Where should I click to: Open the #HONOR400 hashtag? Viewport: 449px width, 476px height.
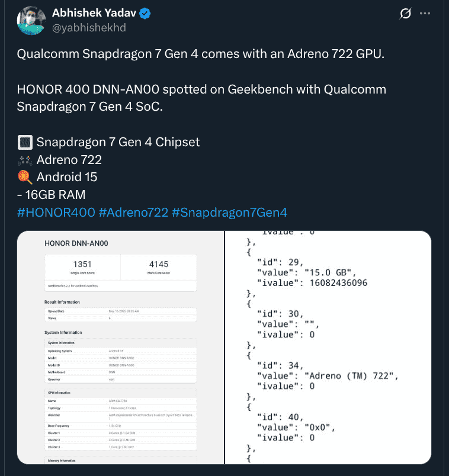tap(55, 212)
